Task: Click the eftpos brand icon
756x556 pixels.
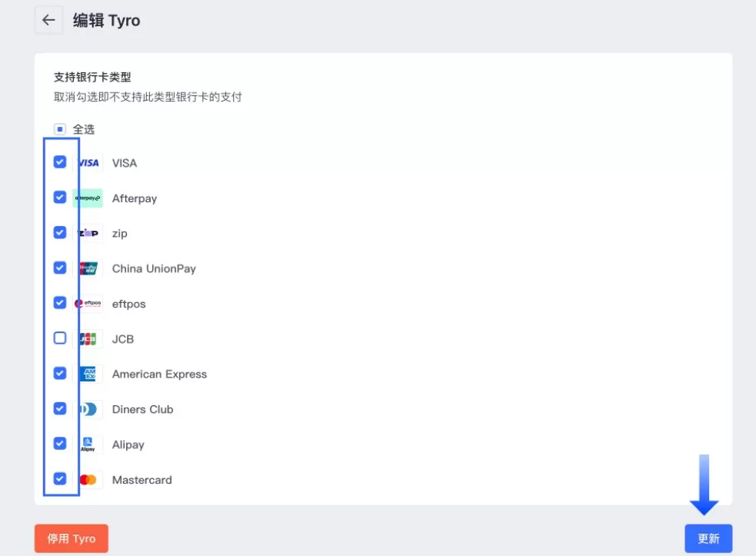Action: click(x=88, y=303)
